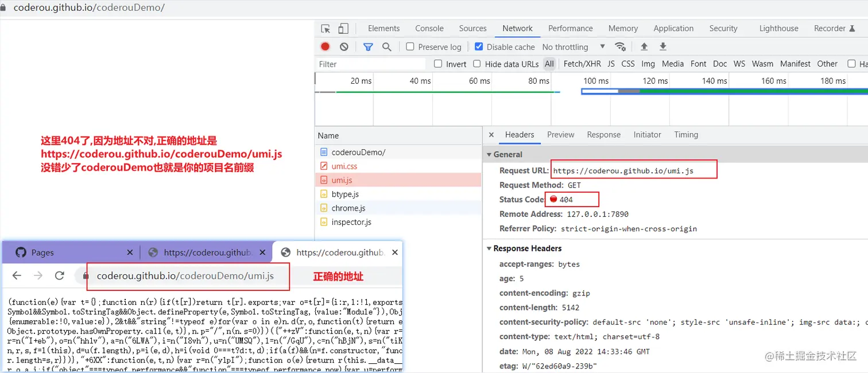Open the Performance panel

coord(571,28)
